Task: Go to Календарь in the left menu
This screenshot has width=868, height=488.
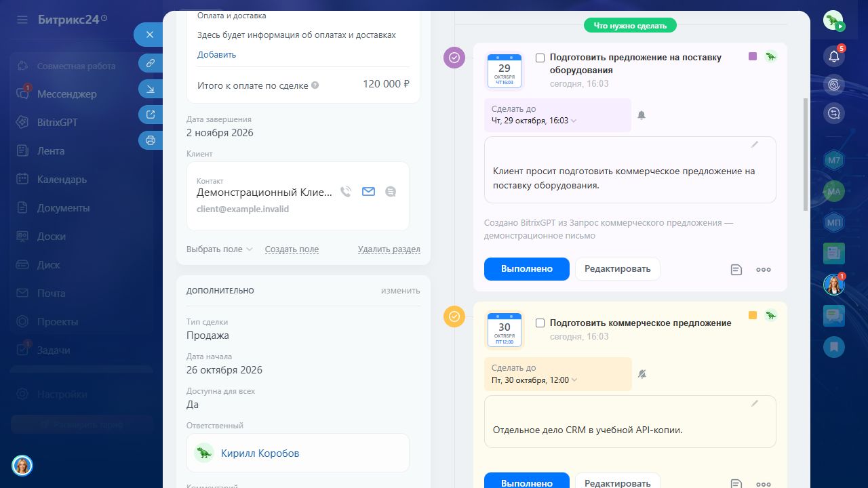Action: 62,180
